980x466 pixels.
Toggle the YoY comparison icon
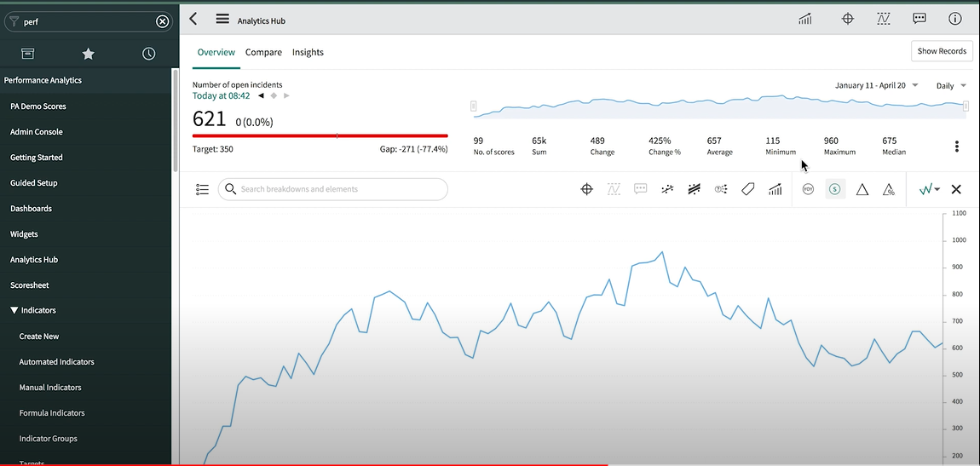[808, 189]
